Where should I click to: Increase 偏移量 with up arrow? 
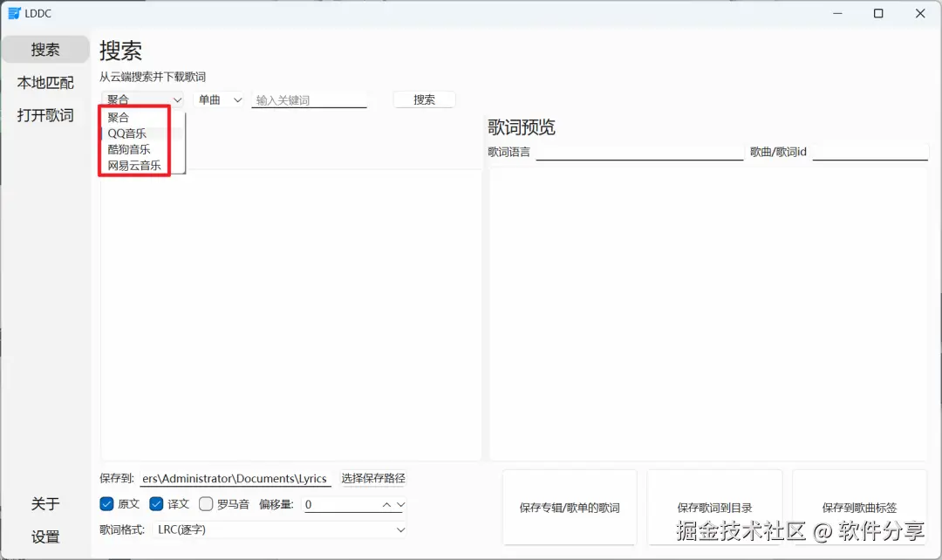[x=386, y=505]
